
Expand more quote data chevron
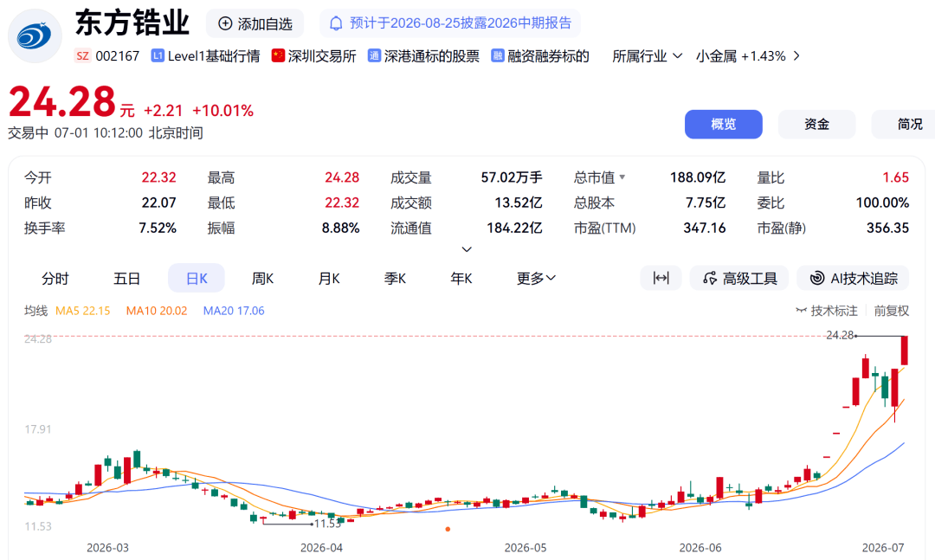click(x=467, y=249)
